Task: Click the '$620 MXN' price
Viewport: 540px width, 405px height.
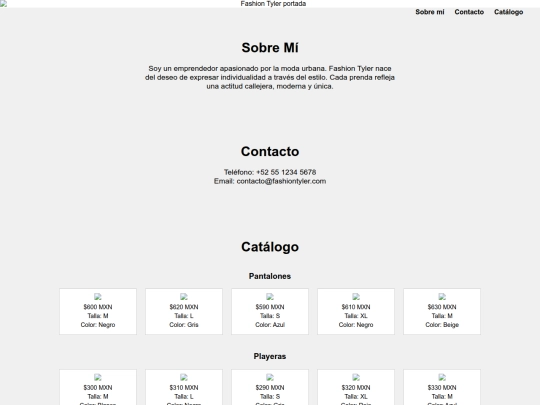Action: 184,307
